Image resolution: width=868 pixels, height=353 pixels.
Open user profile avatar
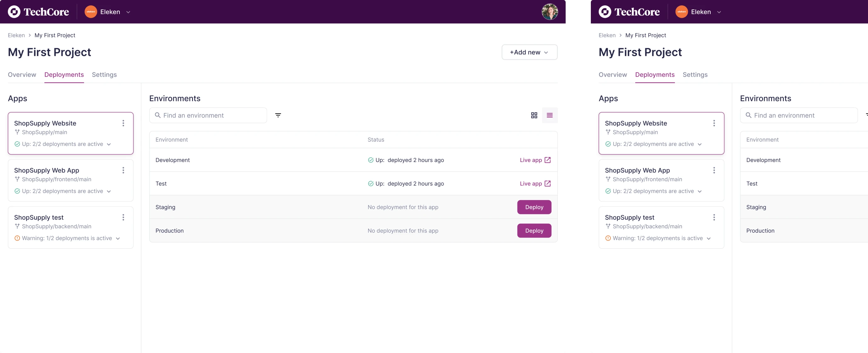(550, 12)
